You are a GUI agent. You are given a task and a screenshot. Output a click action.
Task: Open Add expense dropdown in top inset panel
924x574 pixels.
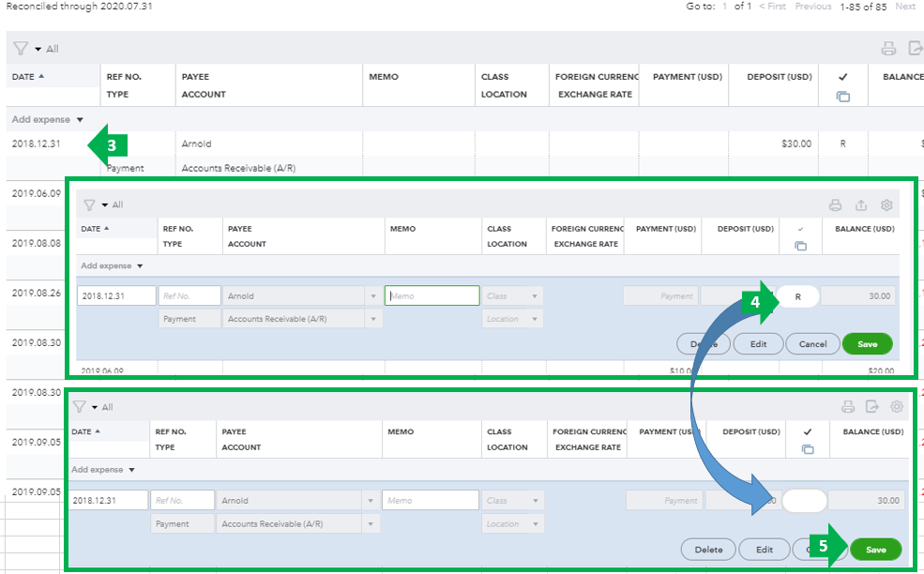[x=140, y=265]
